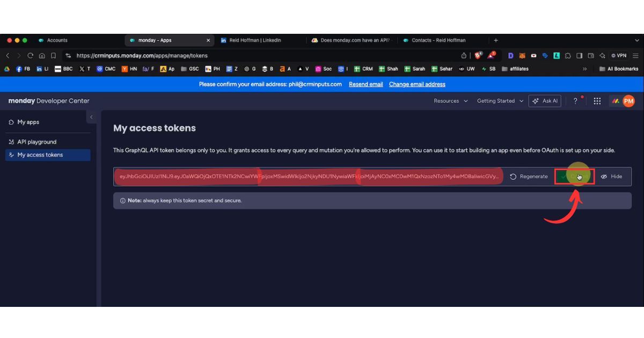
Task: Toggle the browser sidebar panel
Action: 579,55
